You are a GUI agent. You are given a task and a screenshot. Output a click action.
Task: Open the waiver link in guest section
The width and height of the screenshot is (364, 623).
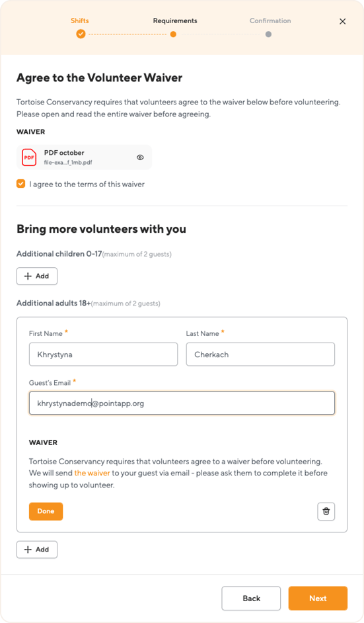(x=92, y=473)
